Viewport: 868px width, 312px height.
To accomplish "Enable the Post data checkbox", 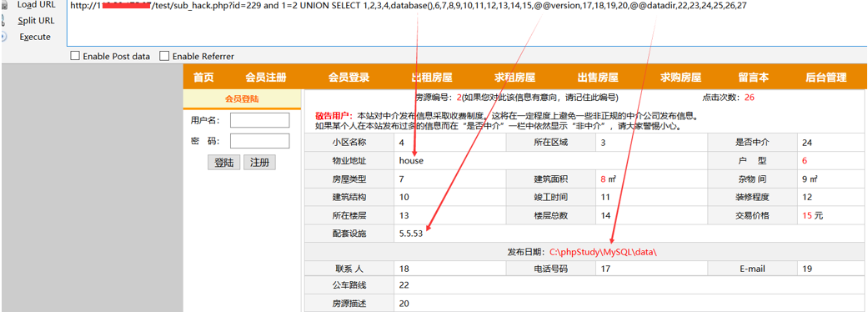I will click(75, 56).
